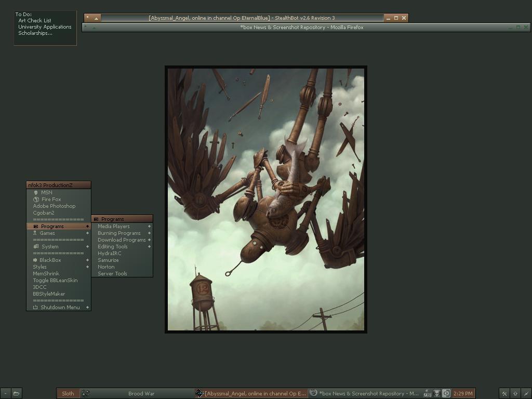Click the 'Art Check List' to-do line
The height and width of the screenshot is (399, 532).
pyautogui.click(x=35, y=21)
